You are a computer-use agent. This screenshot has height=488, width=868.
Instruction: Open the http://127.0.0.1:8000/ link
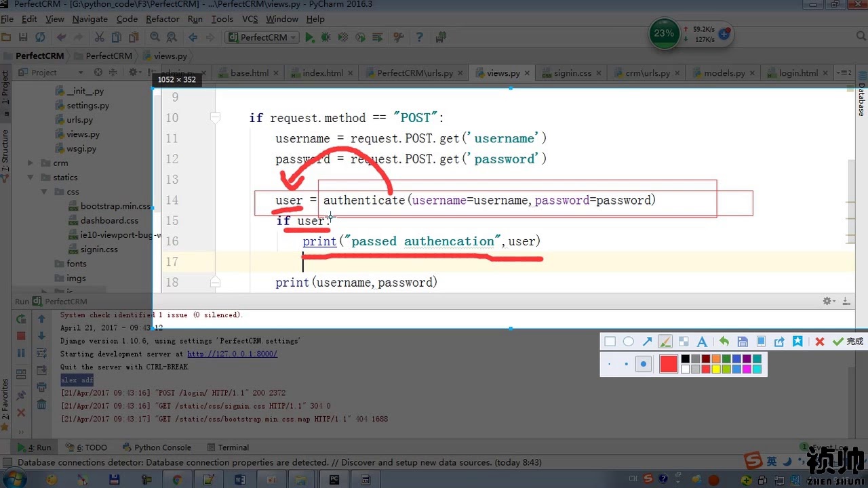tap(232, 354)
